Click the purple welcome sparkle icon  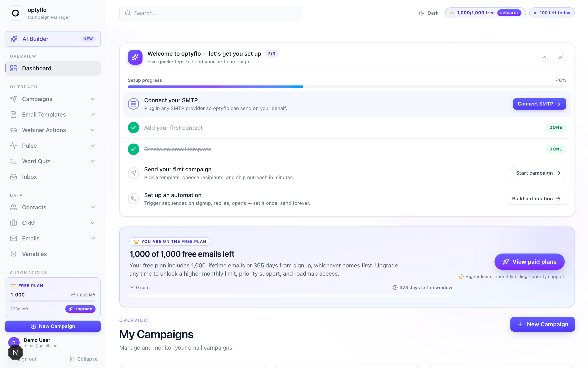click(x=135, y=57)
